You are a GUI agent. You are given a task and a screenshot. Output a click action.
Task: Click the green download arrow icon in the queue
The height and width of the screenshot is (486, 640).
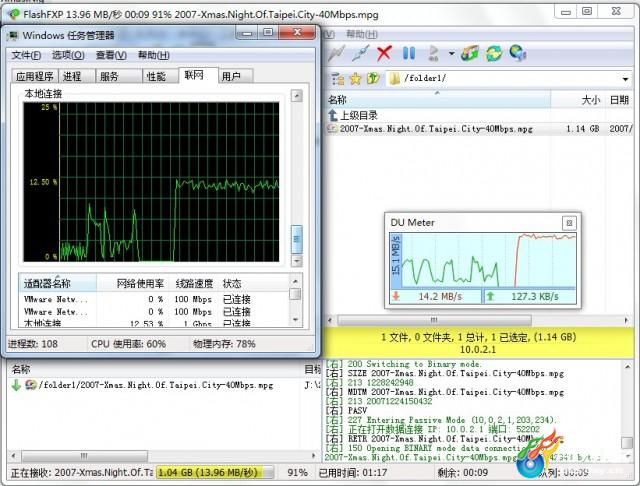point(16,385)
